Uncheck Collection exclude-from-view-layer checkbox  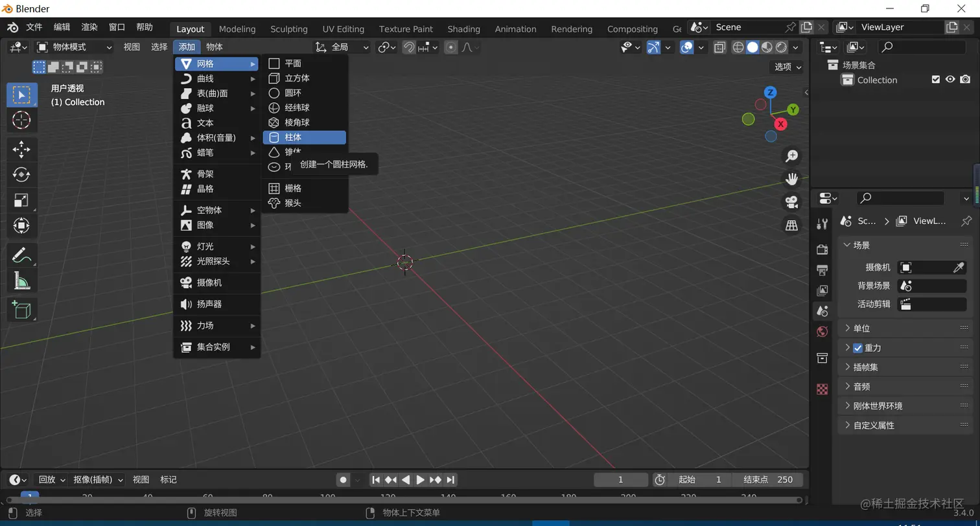(935, 80)
